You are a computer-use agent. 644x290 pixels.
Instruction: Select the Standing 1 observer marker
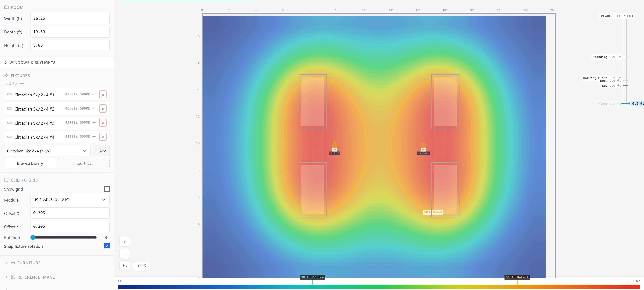(423, 146)
